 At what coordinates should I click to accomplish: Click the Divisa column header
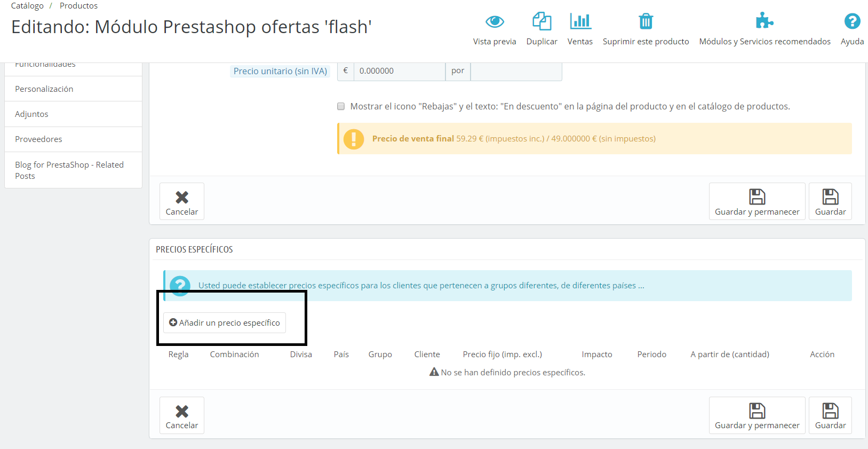click(301, 355)
